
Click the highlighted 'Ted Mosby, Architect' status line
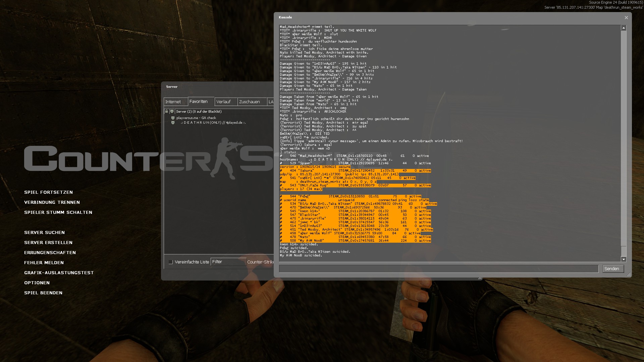356,230
